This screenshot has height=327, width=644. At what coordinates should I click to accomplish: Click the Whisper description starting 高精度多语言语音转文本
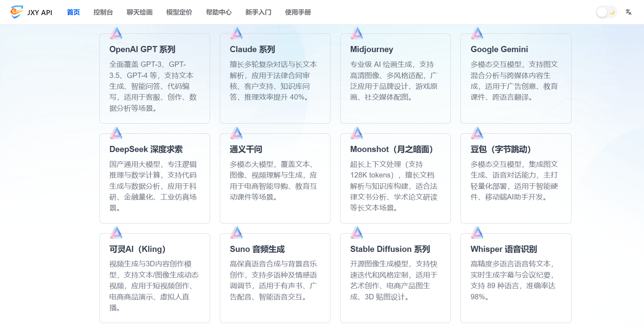coord(514,280)
